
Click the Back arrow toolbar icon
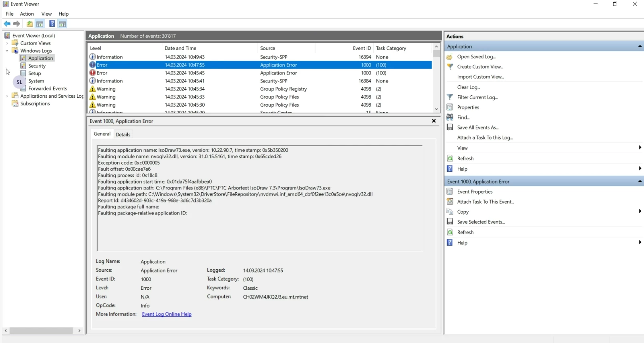point(7,24)
